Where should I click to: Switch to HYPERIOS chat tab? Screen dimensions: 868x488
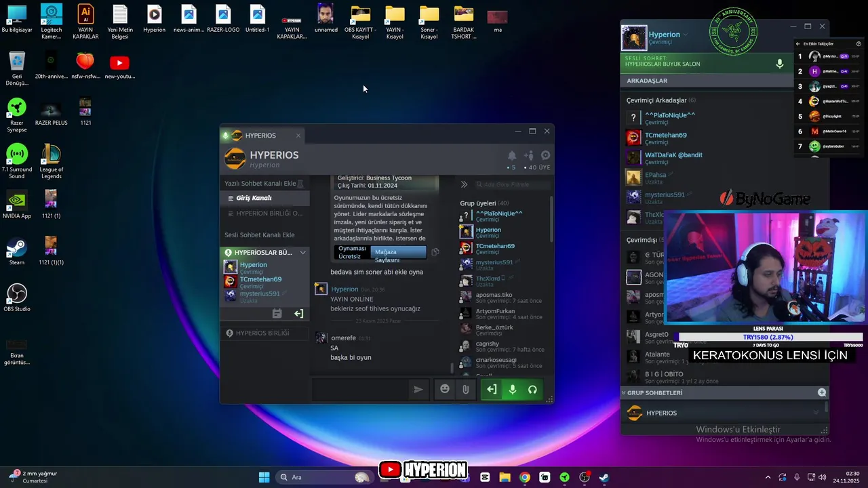pyautogui.click(x=260, y=136)
